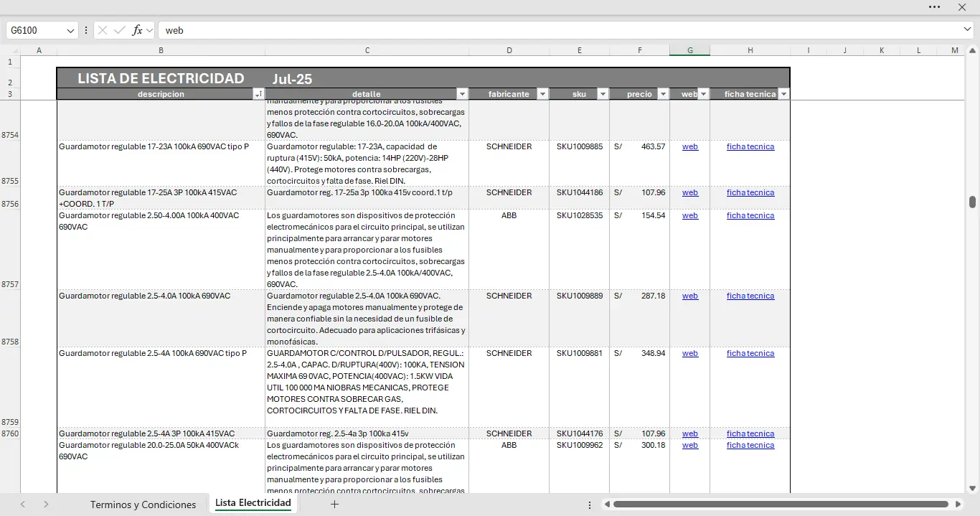The height and width of the screenshot is (516, 980).
Task: Open the fabricante column filter dropdown
Action: [x=542, y=94]
